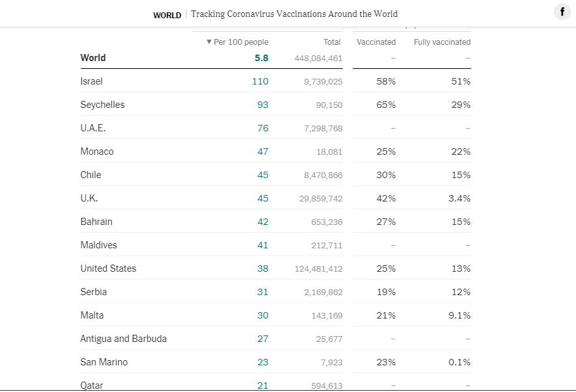Click the Total column header
This screenshot has height=392, width=576.
(332, 42)
